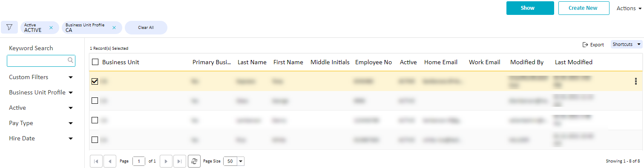Image resolution: width=644 pixels, height=168 pixels.
Task: Sort by the Modified By column
Action: (x=527, y=62)
